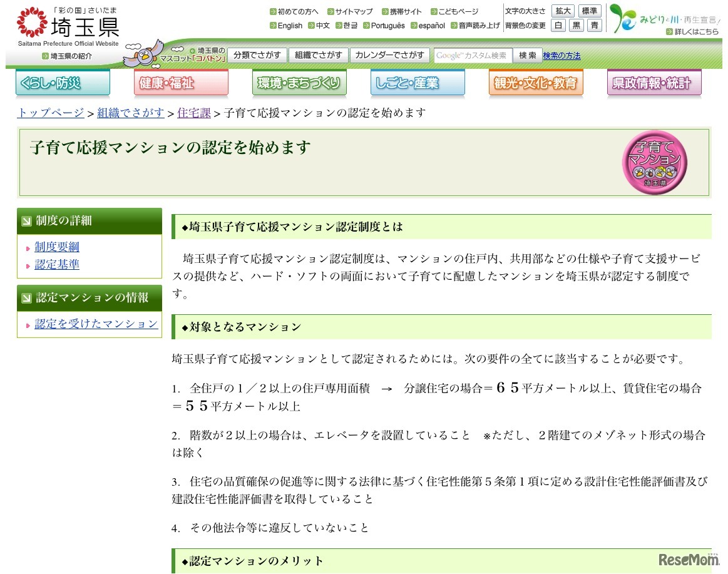The height and width of the screenshot is (574, 728).
Task: Click the 背景色の変更 label
Action: [x=525, y=26]
